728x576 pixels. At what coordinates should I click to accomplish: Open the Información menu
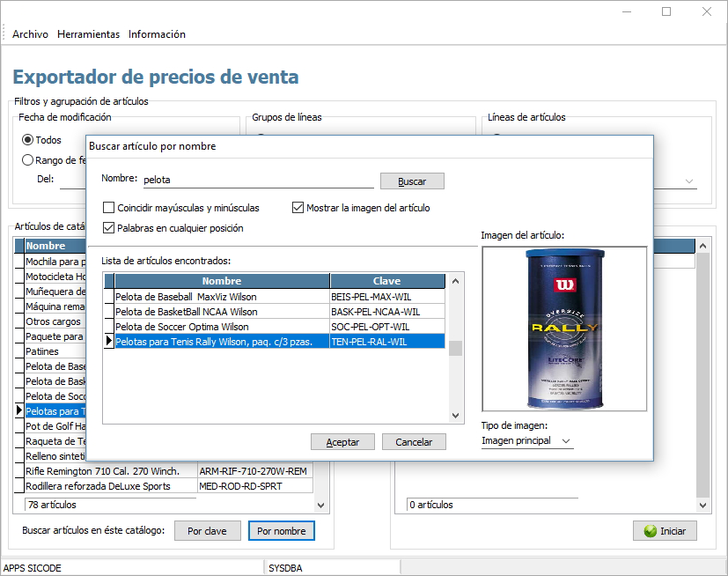click(x=157, y=34)
